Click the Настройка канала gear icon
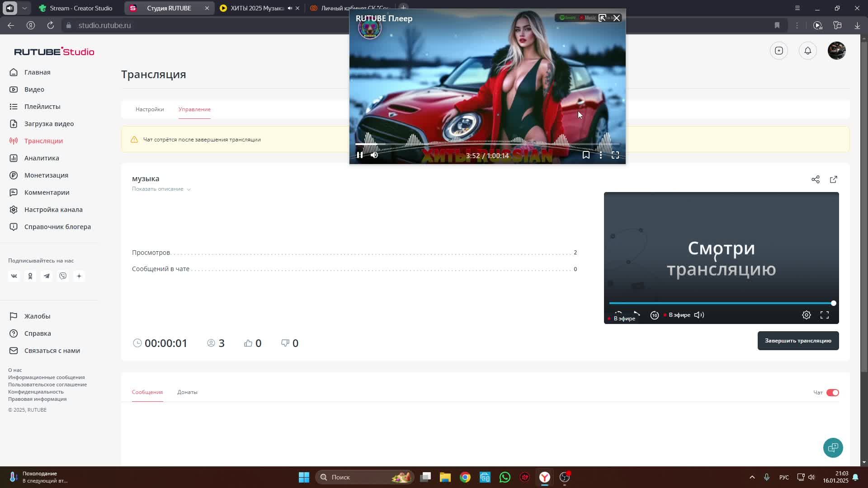 (x=14, y=210)
